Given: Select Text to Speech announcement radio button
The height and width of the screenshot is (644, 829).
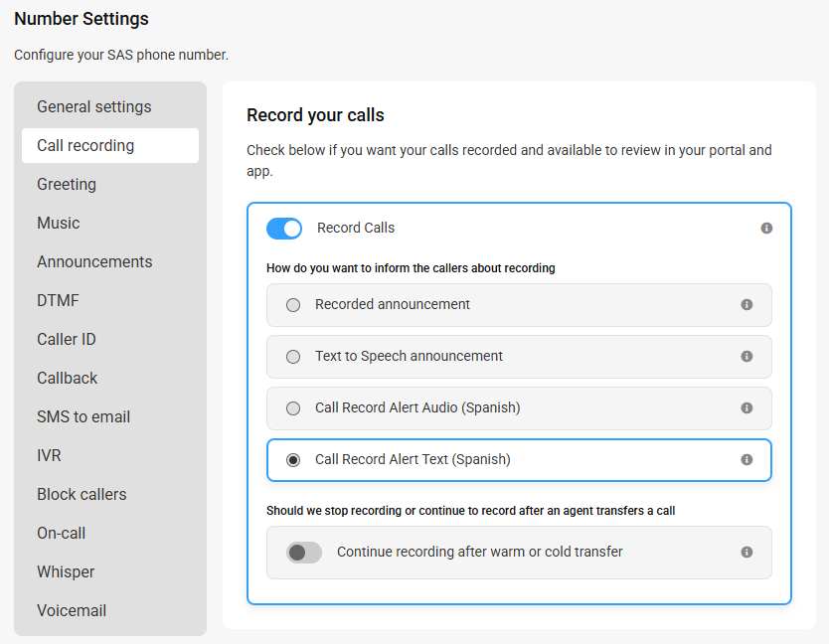Looking at the screenshot, I should (293, 357).
